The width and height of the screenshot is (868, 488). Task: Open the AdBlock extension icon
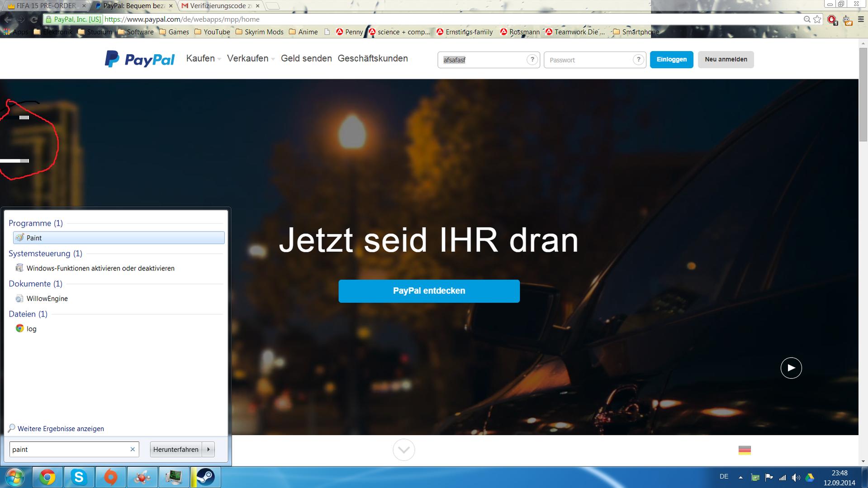832,19
